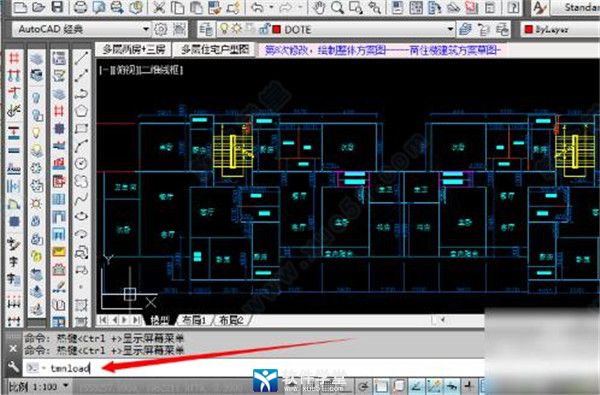Click the Save floppy disk icon
600x395 pixels.
coord(58,7)
